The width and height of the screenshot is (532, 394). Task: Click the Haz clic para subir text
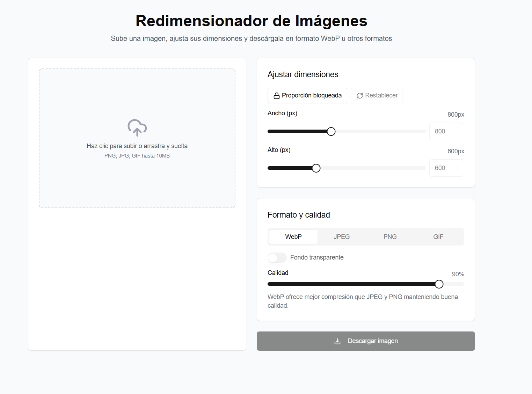pyautogui.click(x=137, y=146)
